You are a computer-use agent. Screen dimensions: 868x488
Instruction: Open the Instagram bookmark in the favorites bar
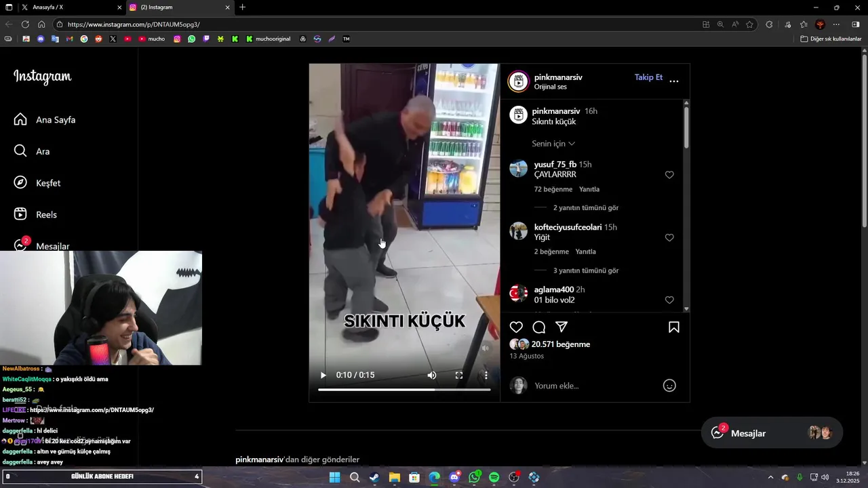click(x=178, y=39)
